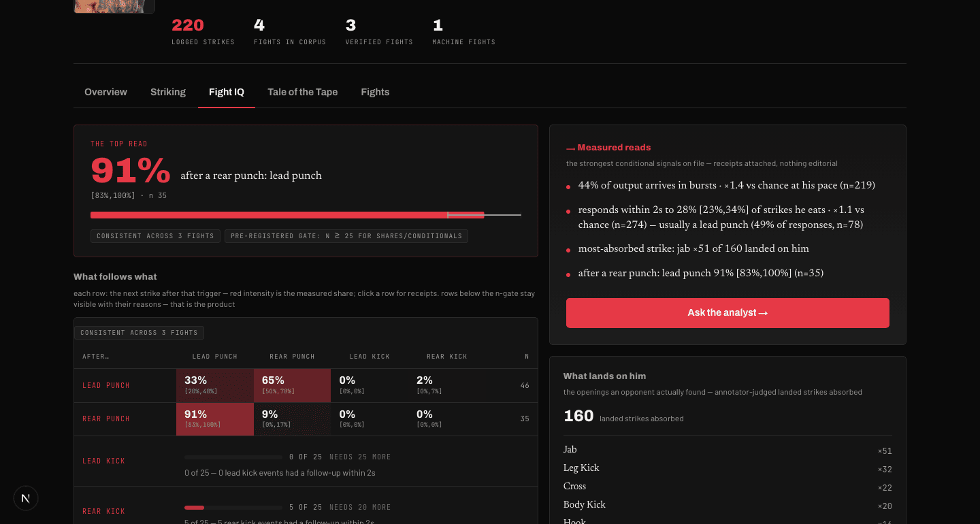Screen dimensions: 980x524
Task: Click the Consistent Across 3 Fights badge in table
Action: click(139, 333)
